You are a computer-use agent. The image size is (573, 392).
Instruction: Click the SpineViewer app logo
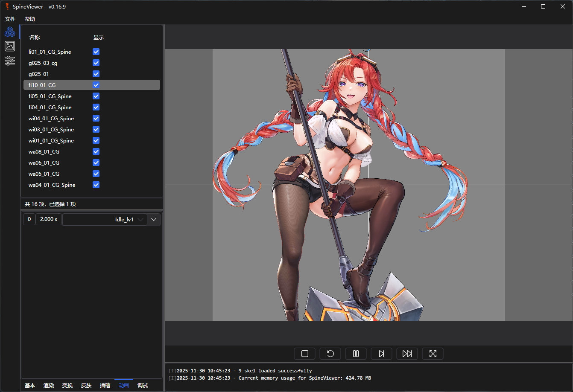pos(7,6)
